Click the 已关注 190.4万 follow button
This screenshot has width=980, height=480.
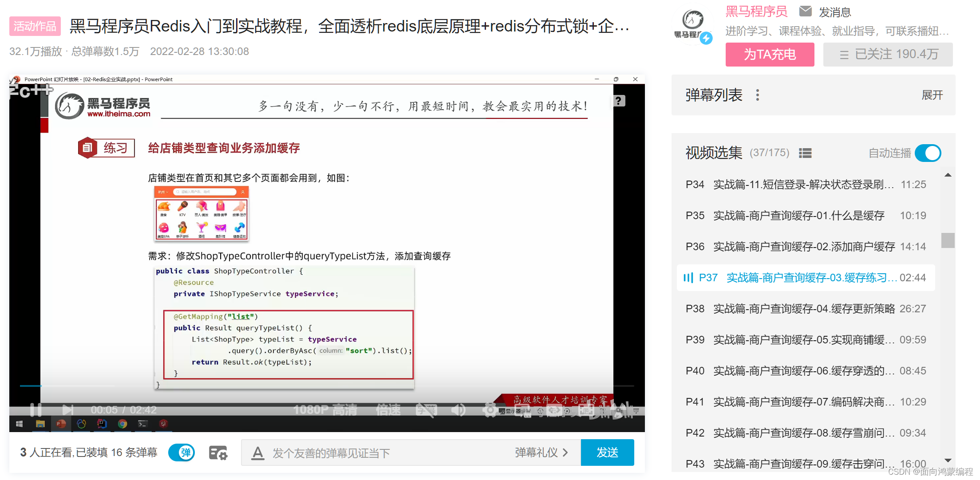pyautogui.click(x=888, y=55)
